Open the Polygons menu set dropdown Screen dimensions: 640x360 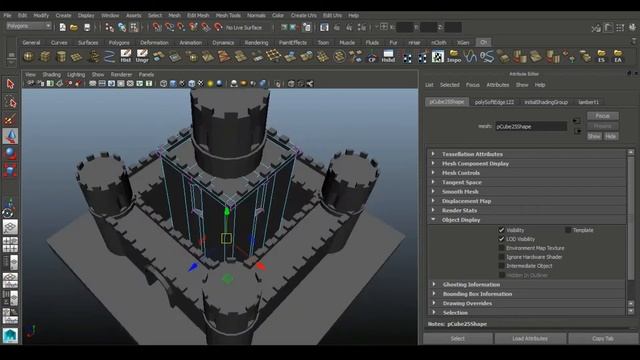coord(29,26)
